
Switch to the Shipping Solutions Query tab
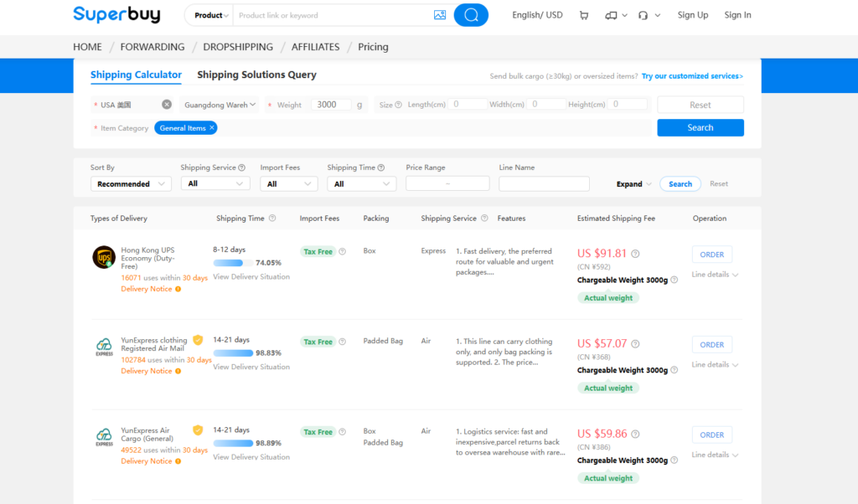tap(256, 75)
